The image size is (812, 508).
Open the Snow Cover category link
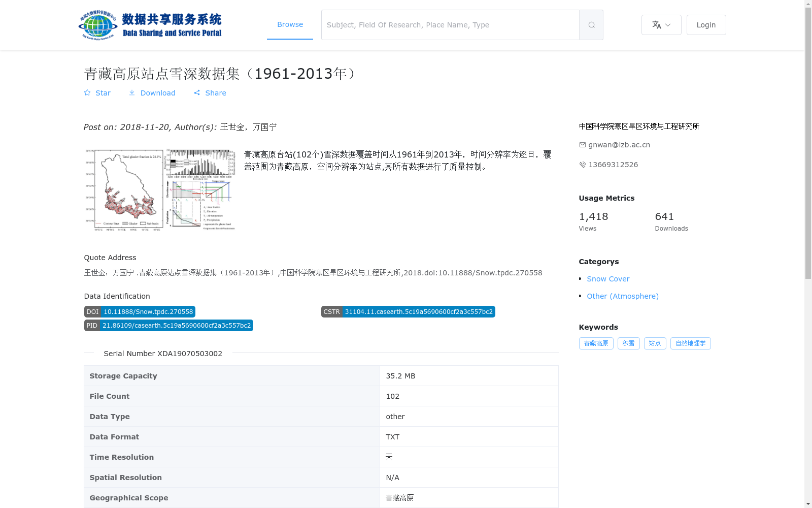608,279
